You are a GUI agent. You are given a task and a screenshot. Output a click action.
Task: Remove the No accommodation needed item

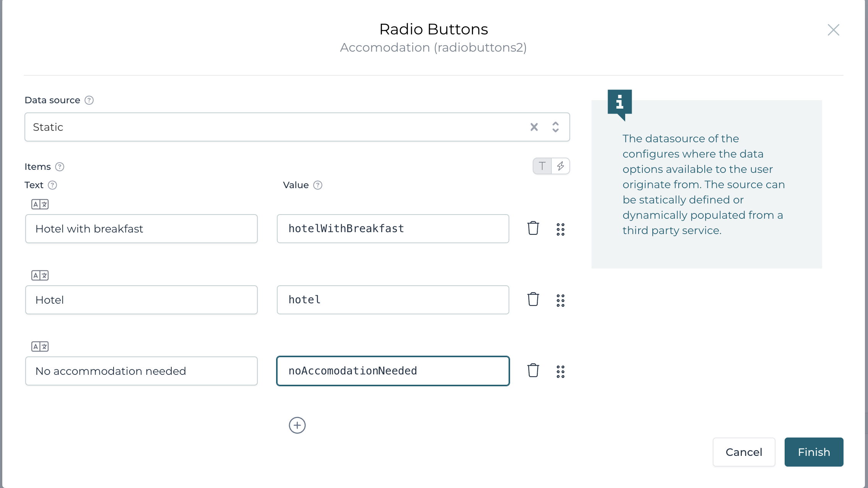coord(533,371)
